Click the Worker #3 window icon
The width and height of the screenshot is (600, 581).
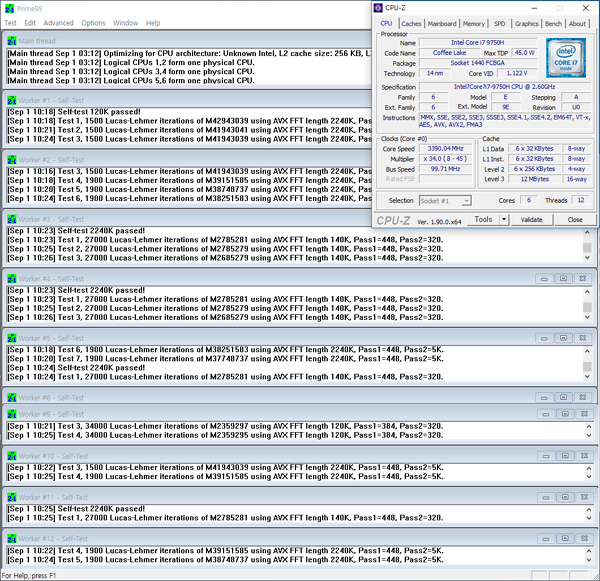click(x=12, y=219)
